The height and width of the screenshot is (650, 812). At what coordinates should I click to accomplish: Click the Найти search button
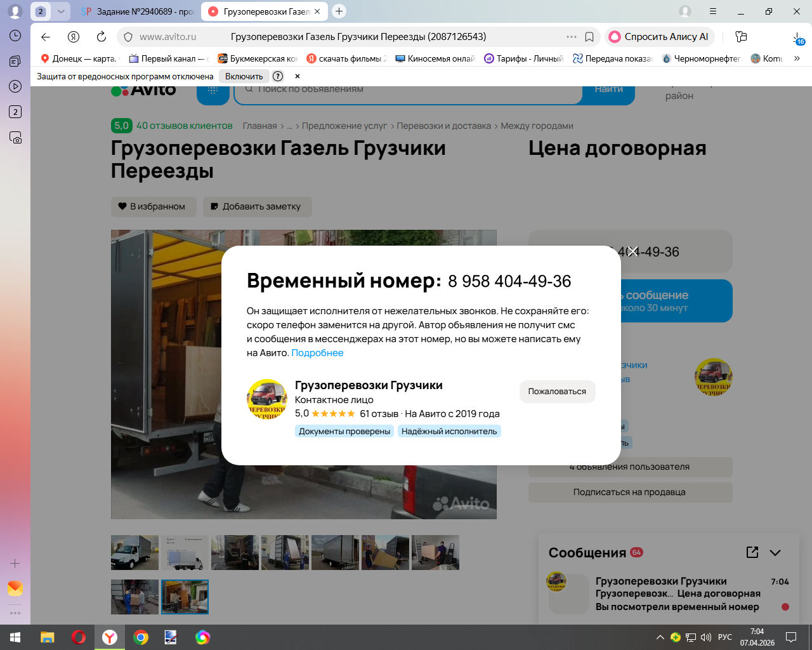[x=608, y=92]
